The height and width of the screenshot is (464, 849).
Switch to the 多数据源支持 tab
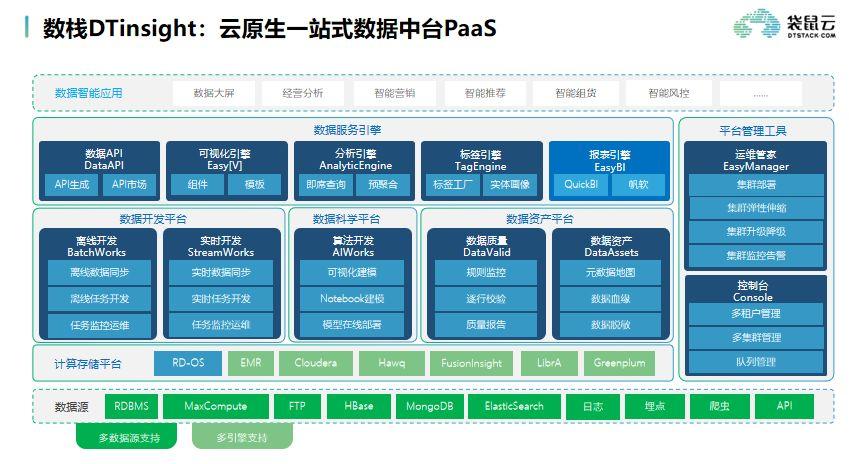click(x=127, y=436)
